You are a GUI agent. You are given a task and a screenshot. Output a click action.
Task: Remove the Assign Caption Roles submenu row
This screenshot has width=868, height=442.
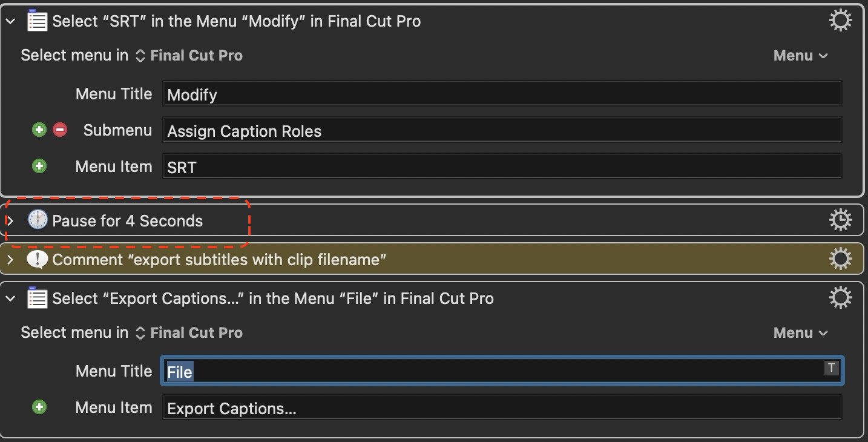[60, 130]
